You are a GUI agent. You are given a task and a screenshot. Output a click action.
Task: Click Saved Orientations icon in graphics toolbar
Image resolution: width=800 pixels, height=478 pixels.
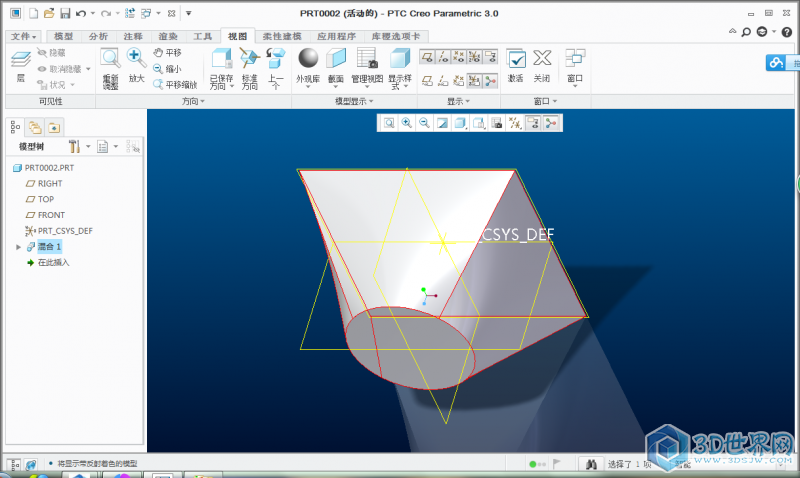point(479,123)
